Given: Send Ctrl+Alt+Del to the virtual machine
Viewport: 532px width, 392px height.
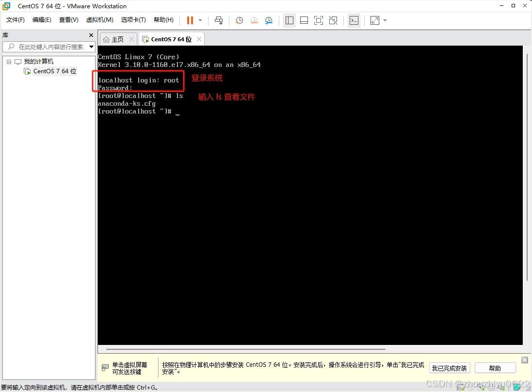Looking at the screenshot, I should tap(219, 20).
